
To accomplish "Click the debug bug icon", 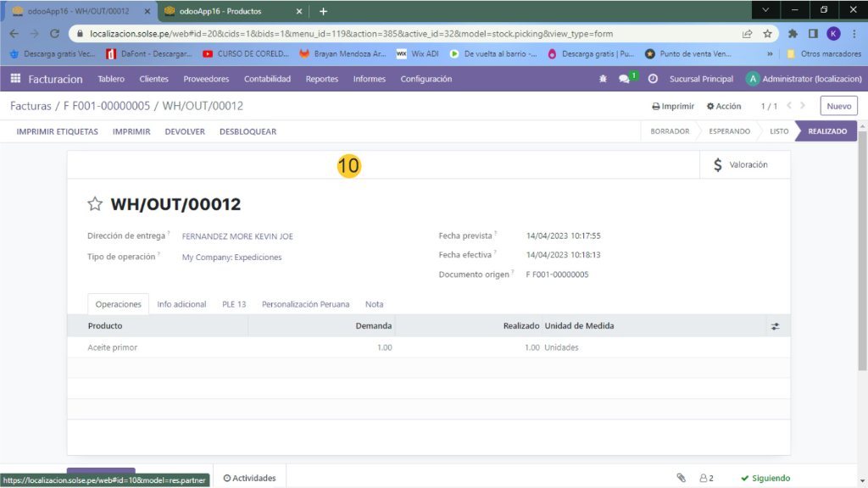I will [603, 79].
